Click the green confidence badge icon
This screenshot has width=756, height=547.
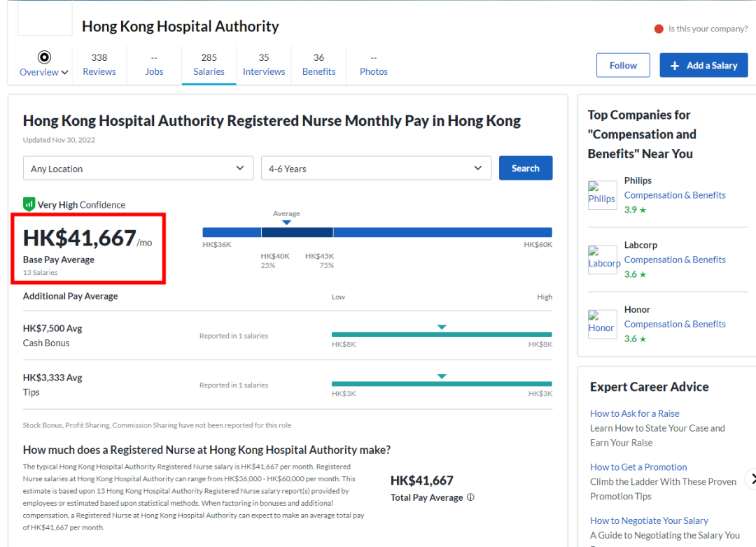click(x=29, y=204)
